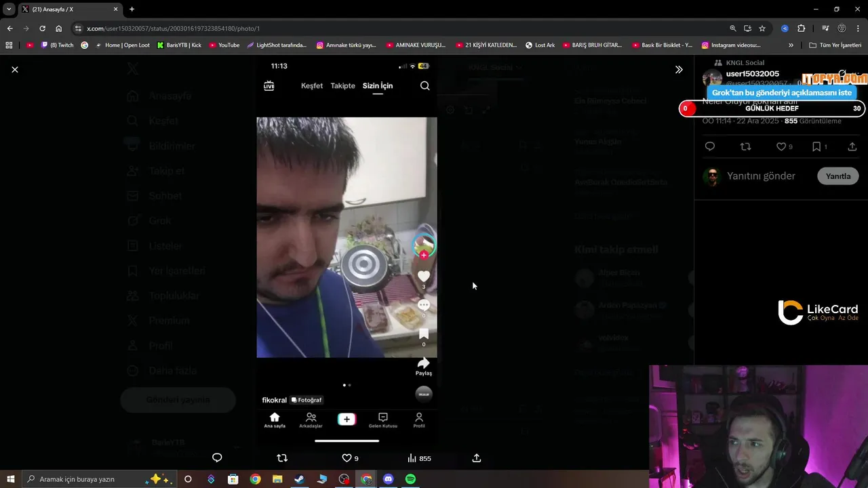Go back in browser history
The height and width of the screenshot is (488, 868).
point(9,28)
